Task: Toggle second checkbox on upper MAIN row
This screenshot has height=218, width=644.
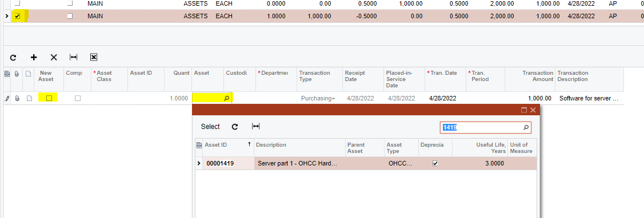Action: click(70, 3)
